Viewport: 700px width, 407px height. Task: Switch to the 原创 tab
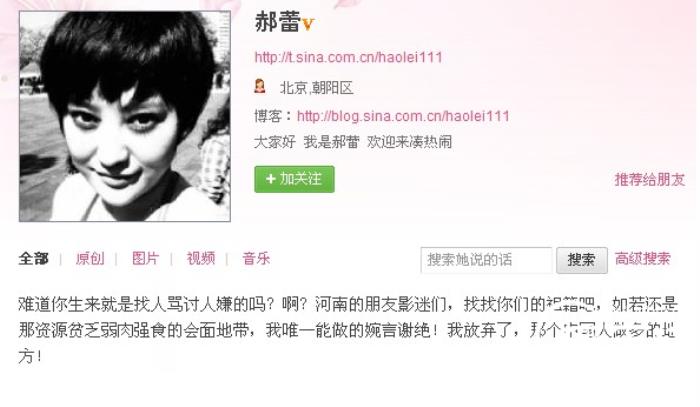[x=90, y=258]
